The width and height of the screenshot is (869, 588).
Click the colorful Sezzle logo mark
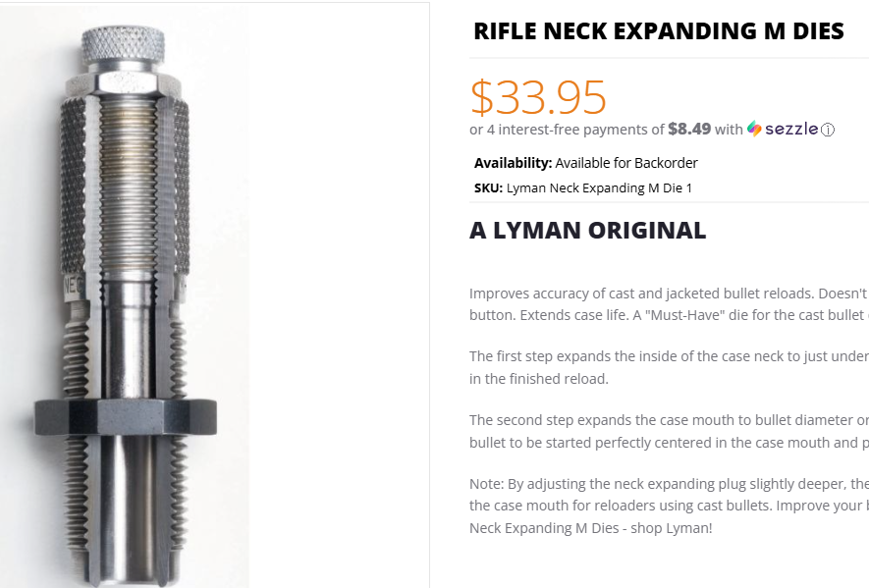pyautogui.click(x=754, y=129)
